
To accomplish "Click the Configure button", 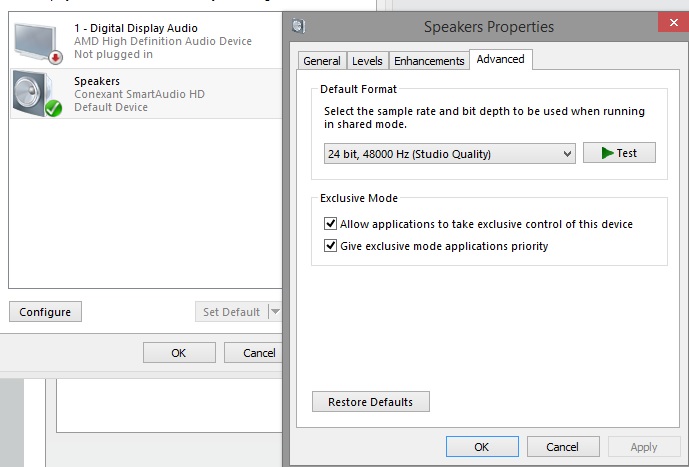I will (x=45, y=312).
